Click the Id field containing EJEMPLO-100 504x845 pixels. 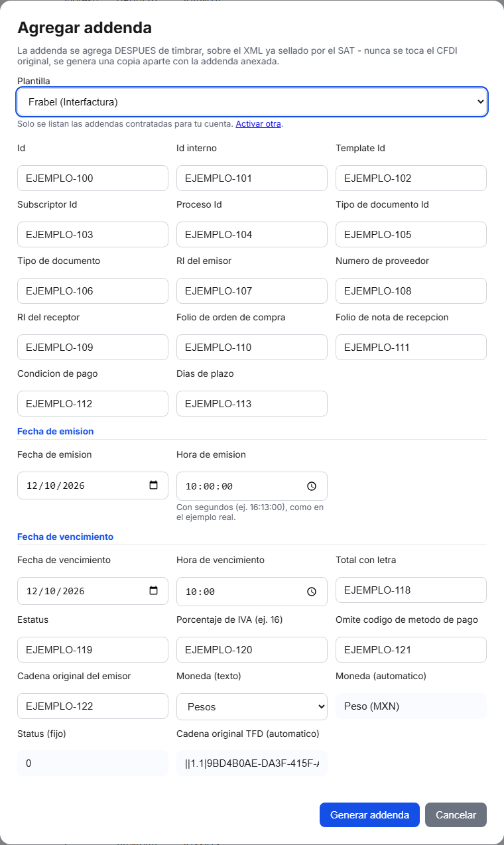[x=93, y=178]
